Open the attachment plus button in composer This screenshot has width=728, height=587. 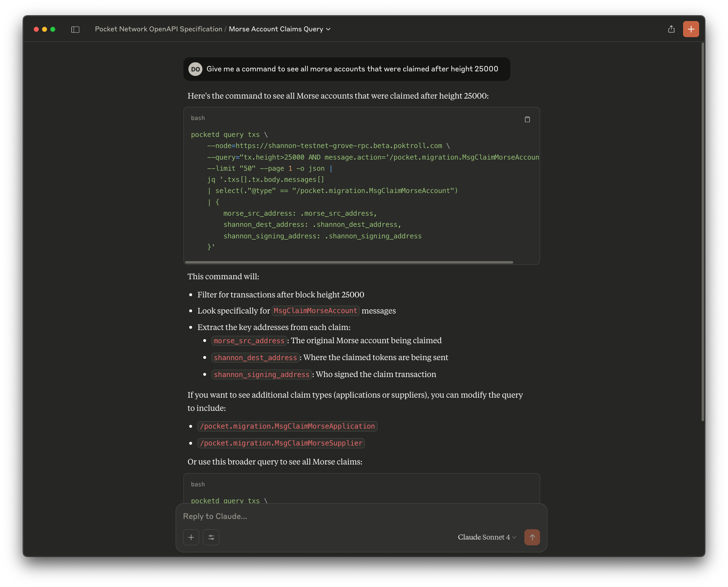(191, 537)
